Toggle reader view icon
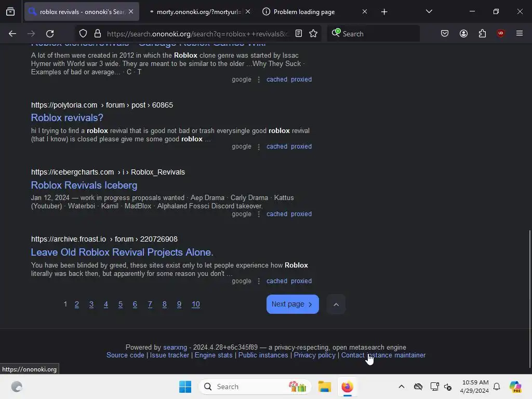Screen dimensions: 532x399 (x=299, y=34)
